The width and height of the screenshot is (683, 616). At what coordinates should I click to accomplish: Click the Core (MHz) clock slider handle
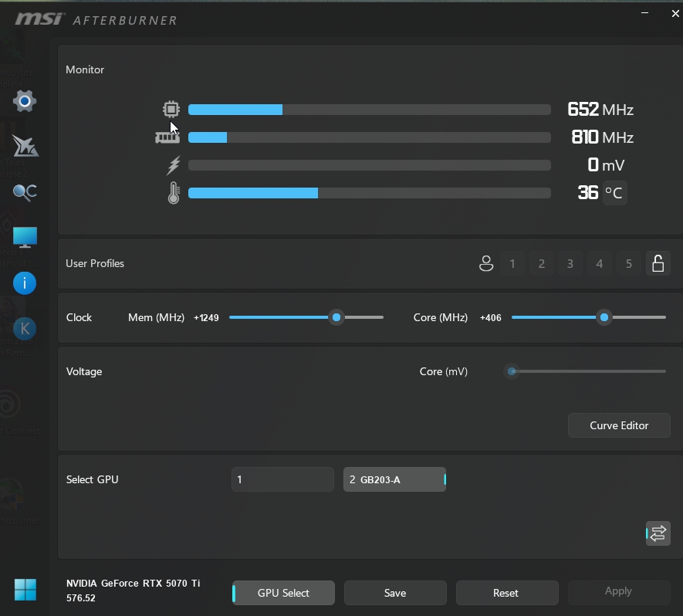pos(604,317)
